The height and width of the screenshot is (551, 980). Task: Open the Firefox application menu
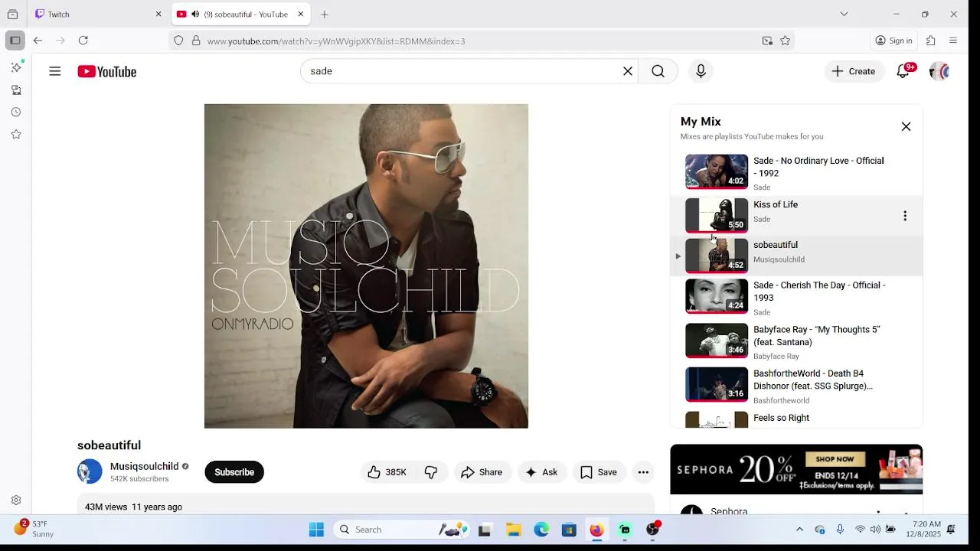953,41
